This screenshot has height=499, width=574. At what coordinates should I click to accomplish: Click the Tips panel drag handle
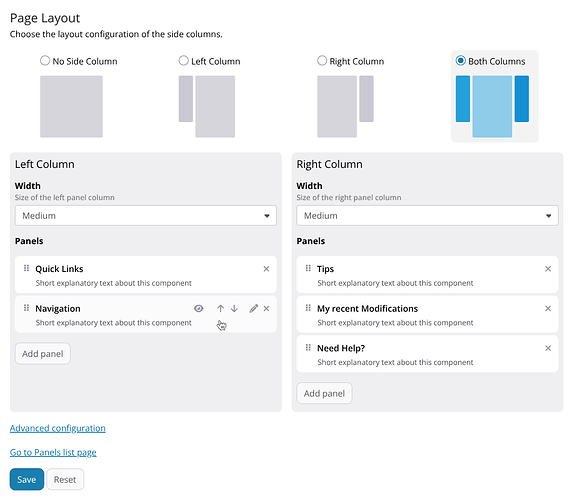308,268
